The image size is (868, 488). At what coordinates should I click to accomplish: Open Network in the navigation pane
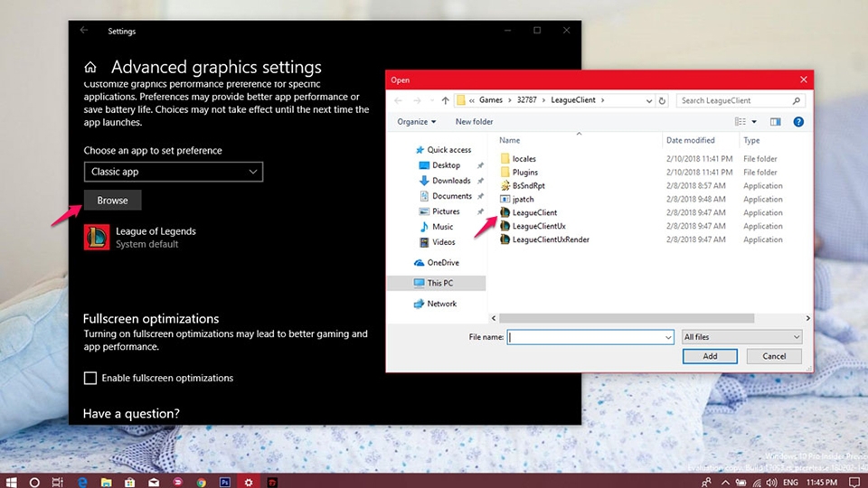click(x=436, y=304)
